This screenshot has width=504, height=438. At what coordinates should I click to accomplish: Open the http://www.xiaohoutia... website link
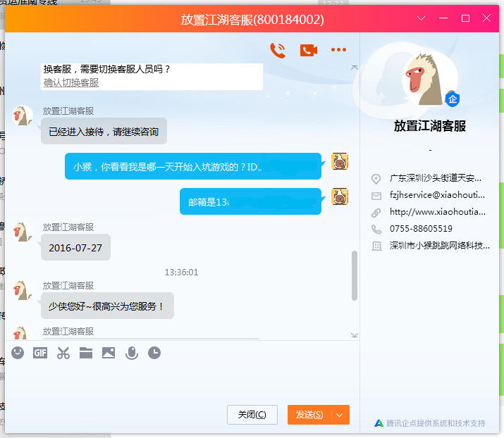pyautogui.click(x=438, y=212)
